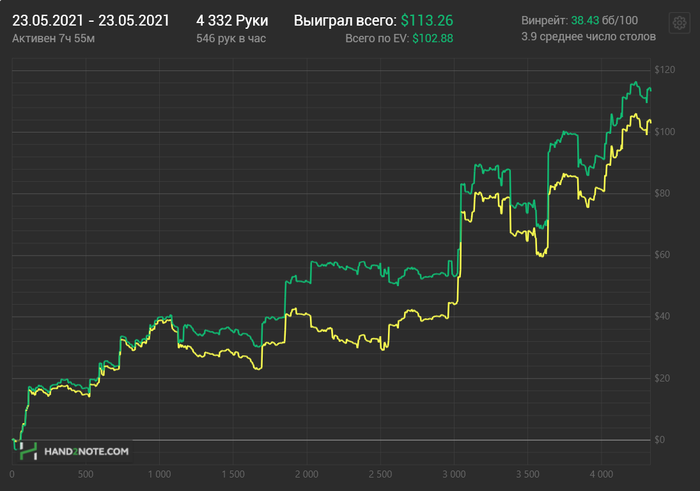Select the date range 23.05.2021 - 23.05.2021
700x491 pixels.
(x=91, y=21)
